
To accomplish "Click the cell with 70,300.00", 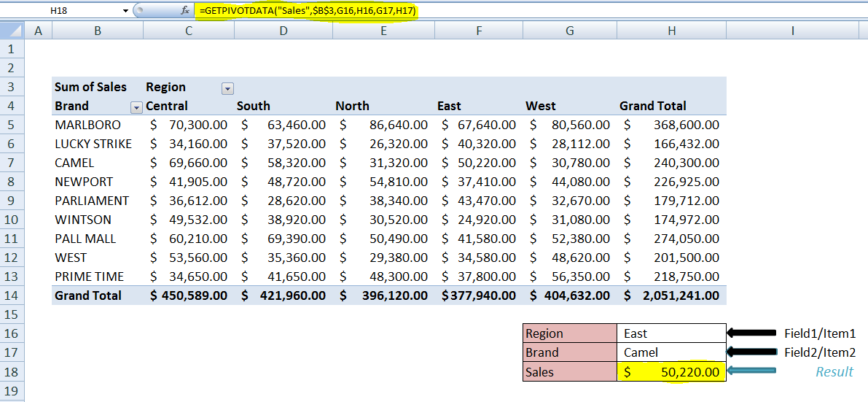I will (189, 125).
